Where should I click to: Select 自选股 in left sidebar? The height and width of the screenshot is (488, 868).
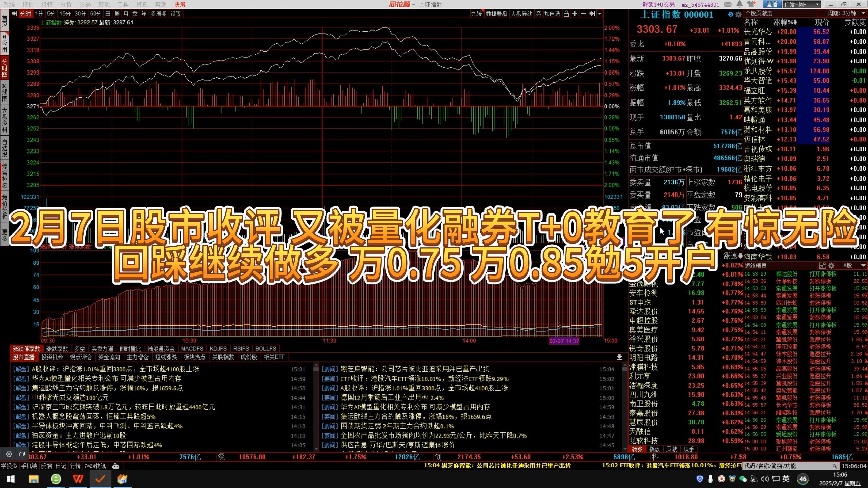[4, 148]
